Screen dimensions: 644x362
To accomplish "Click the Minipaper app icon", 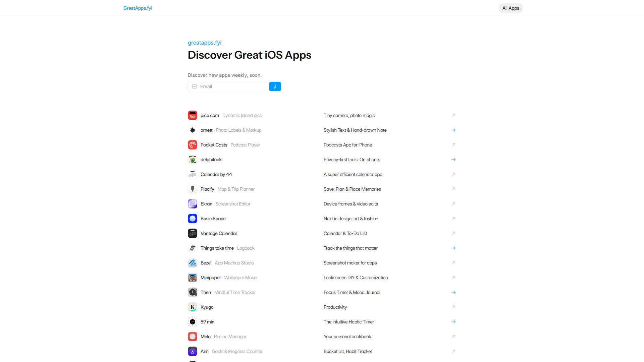I will click(193, 278).
